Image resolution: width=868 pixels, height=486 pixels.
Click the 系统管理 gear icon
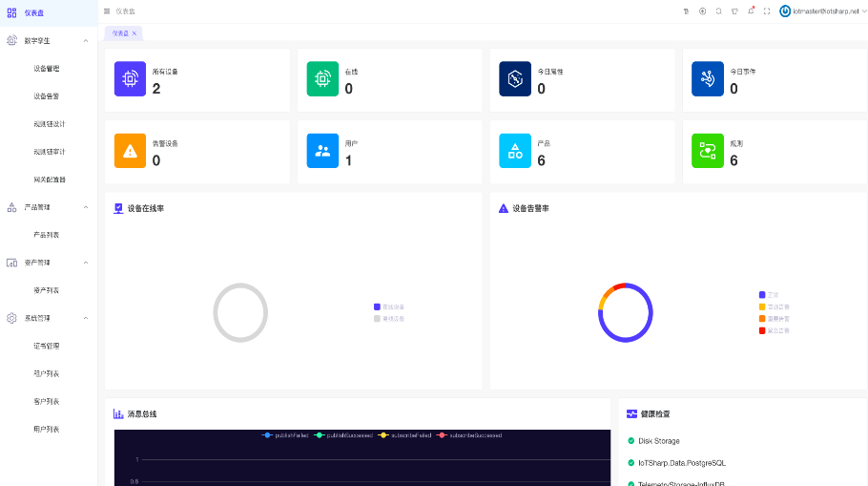11,318
